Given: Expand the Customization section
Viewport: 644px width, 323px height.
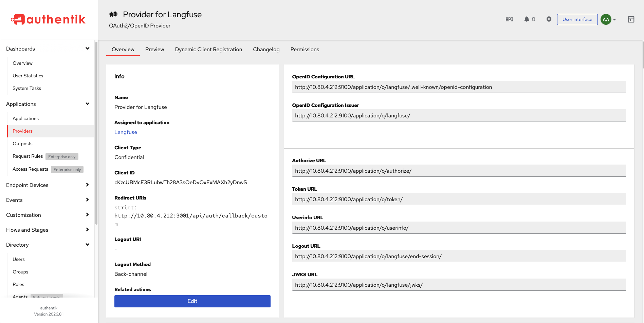Looking at the screenshot, I should 87,215.
